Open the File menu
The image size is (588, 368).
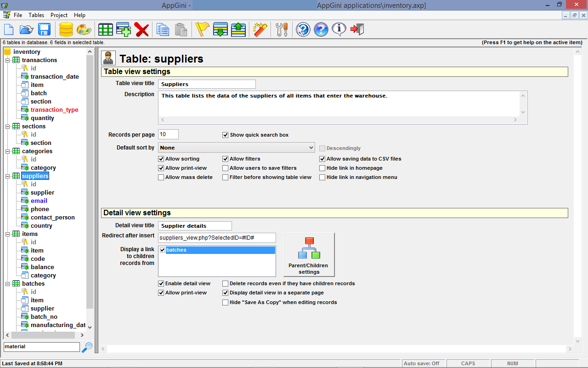tap(18, 15)
